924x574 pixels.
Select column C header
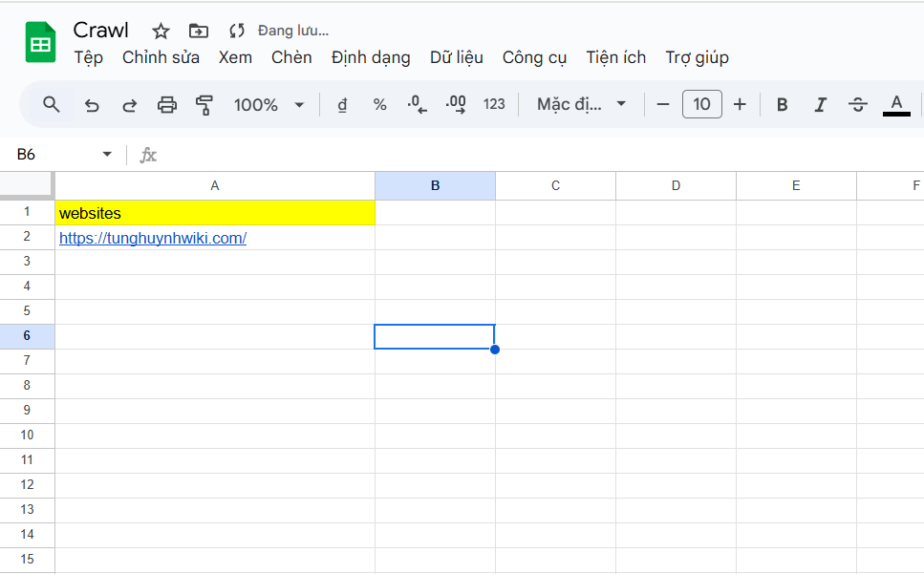[556, 186]
